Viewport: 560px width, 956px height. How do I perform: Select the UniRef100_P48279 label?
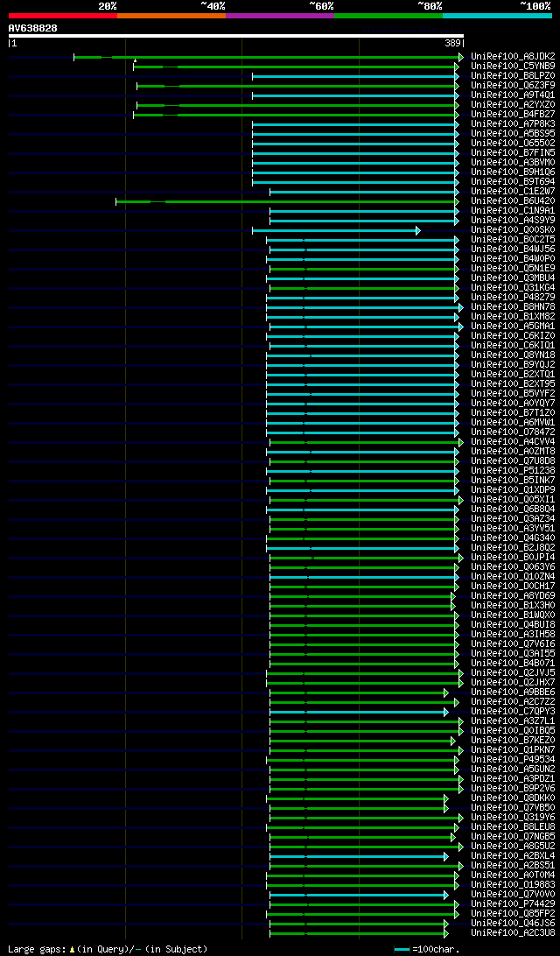513,297
